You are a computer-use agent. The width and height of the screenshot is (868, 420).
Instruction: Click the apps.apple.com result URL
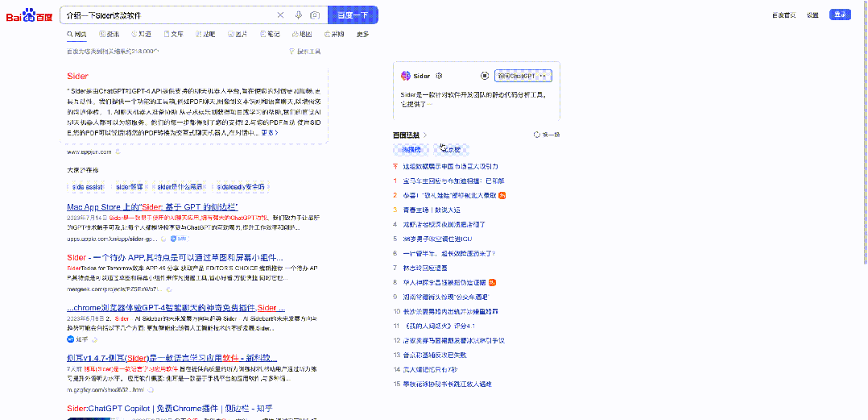pyautogui.click(x=113, y=239)
